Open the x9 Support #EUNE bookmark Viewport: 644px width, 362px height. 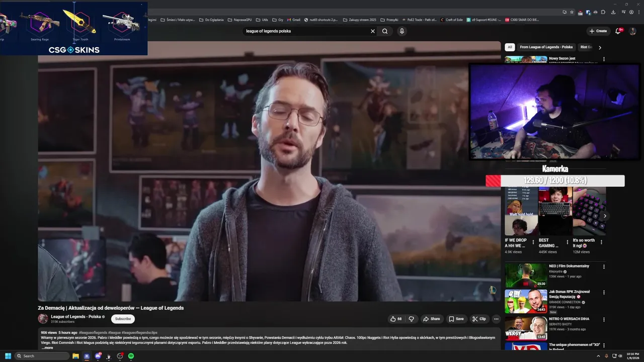click(484, 20)
